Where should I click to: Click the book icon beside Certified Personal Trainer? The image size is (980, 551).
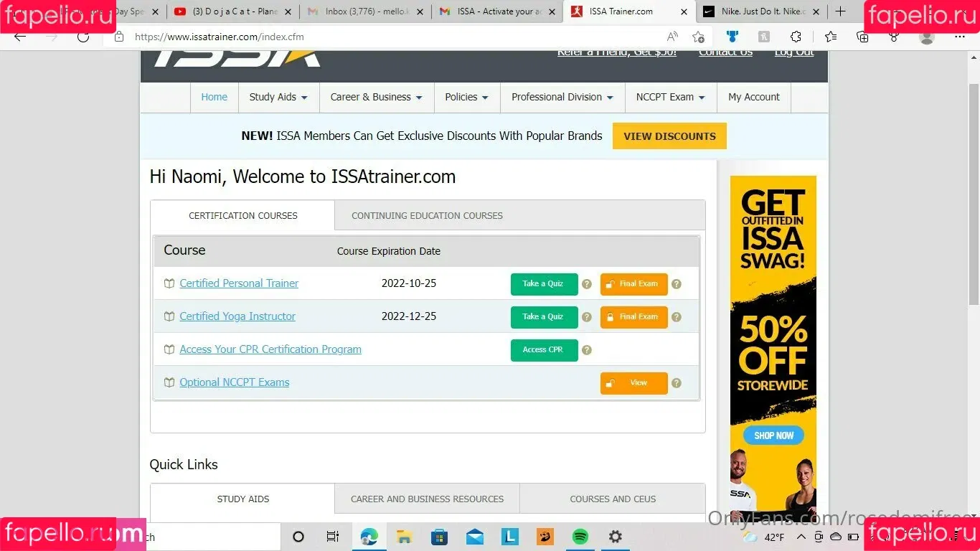169,283
